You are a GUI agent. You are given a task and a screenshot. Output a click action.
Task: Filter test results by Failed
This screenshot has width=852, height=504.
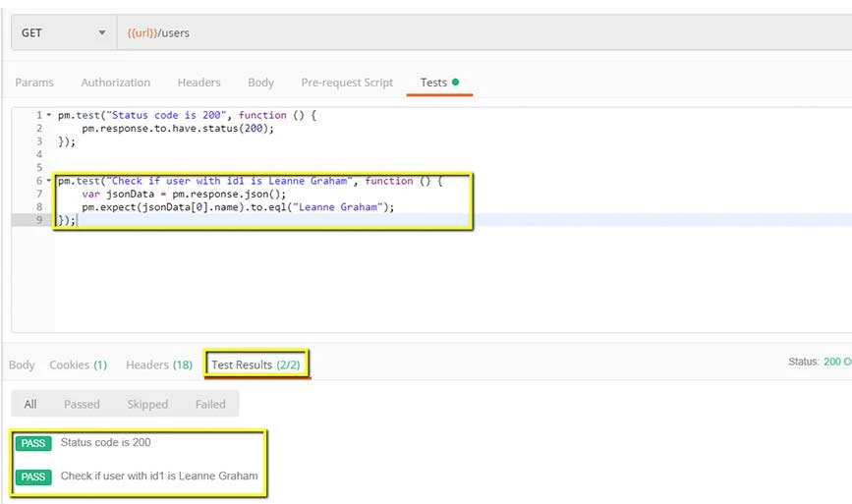[210, 404]
